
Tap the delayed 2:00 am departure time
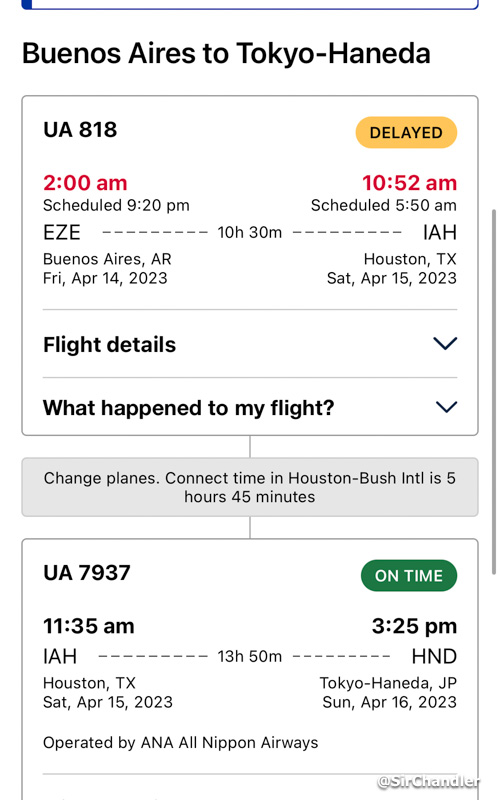click(85, 183)
